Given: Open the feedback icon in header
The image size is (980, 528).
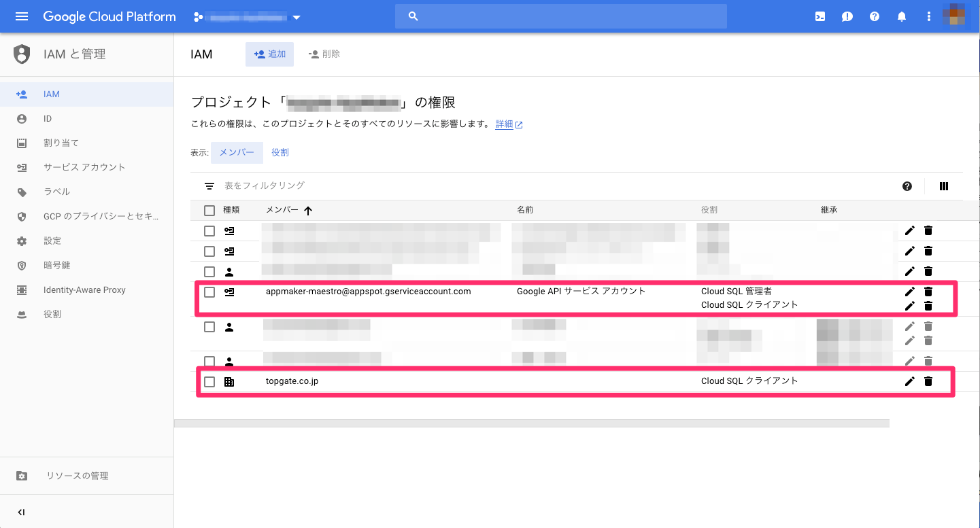Looking at the screenshot, I should [847, 16].
